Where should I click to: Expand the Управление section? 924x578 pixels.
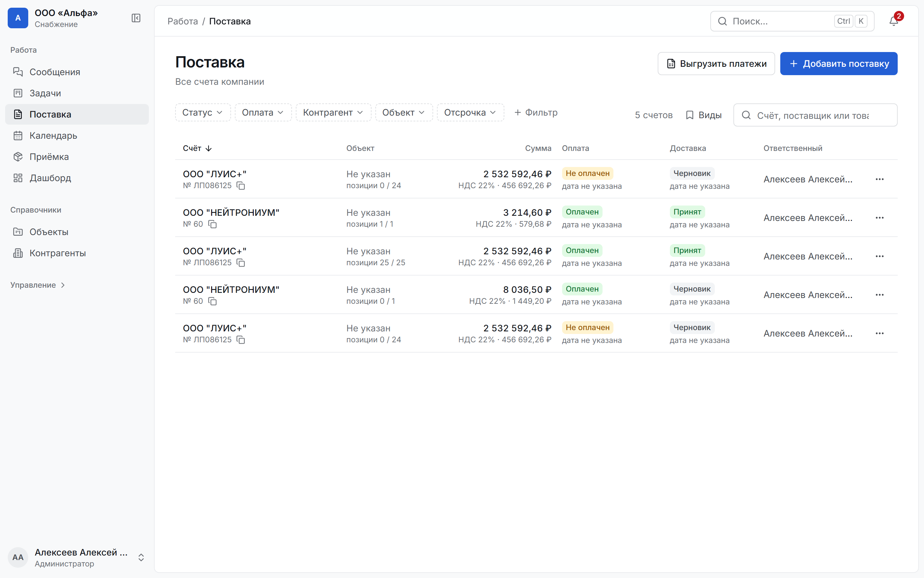(38, 285)
